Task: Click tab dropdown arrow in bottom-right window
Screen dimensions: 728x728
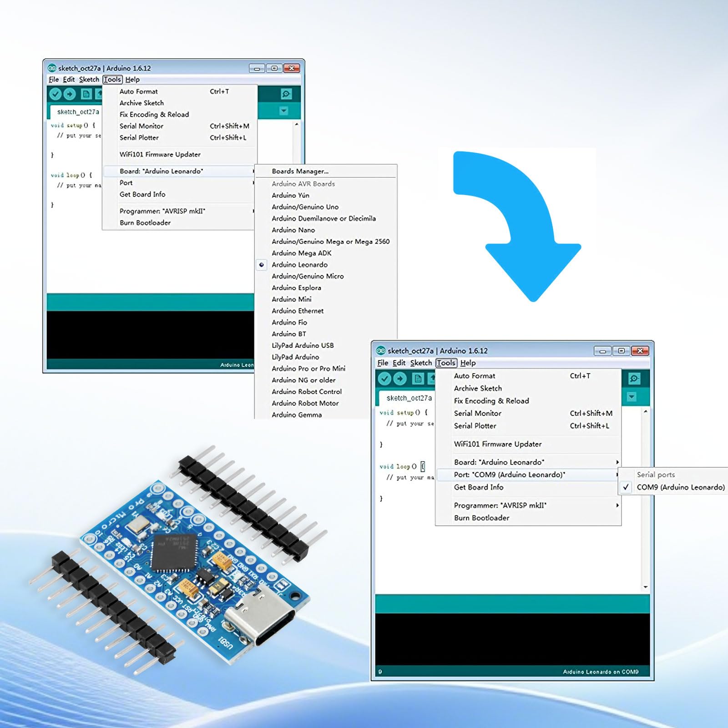Action: [x=632, y=397]
